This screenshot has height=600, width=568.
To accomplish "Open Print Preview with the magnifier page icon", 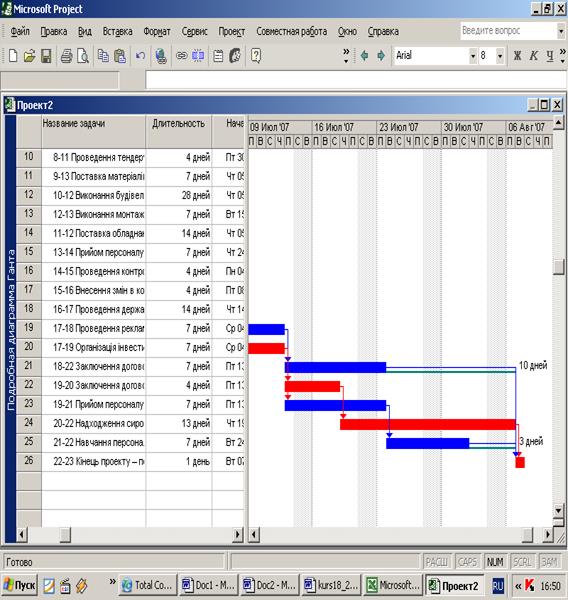I will pos(83,56).
